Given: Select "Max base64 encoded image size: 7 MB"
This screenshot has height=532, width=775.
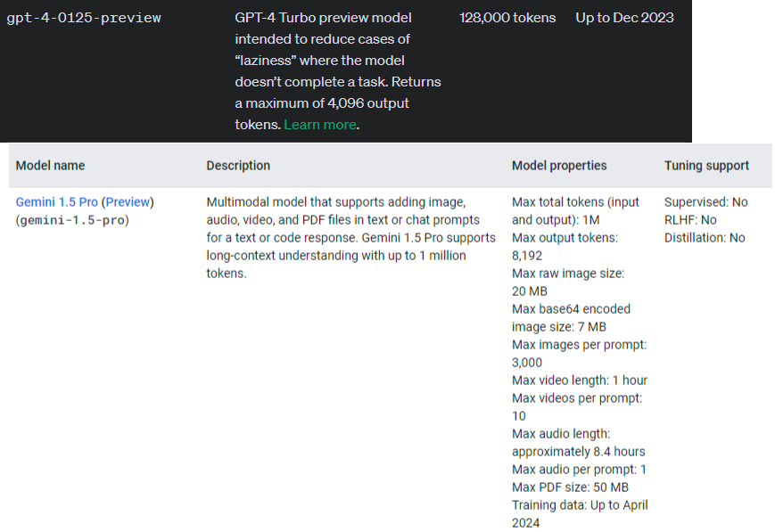Looking at the screenshot, I should [x=572, y=317].
